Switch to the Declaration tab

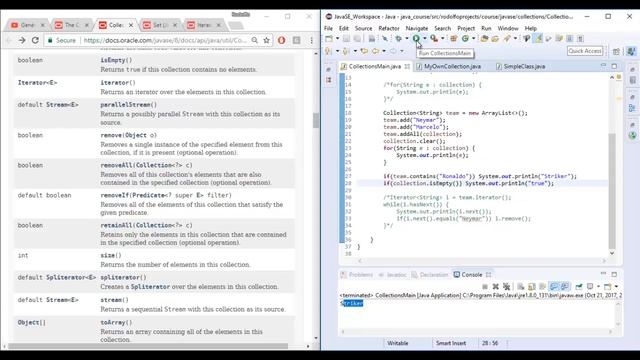(x=430, y=275)
